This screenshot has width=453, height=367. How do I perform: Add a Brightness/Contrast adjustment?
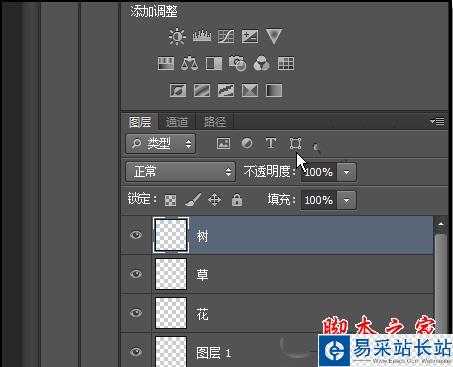tap(177, 36)
